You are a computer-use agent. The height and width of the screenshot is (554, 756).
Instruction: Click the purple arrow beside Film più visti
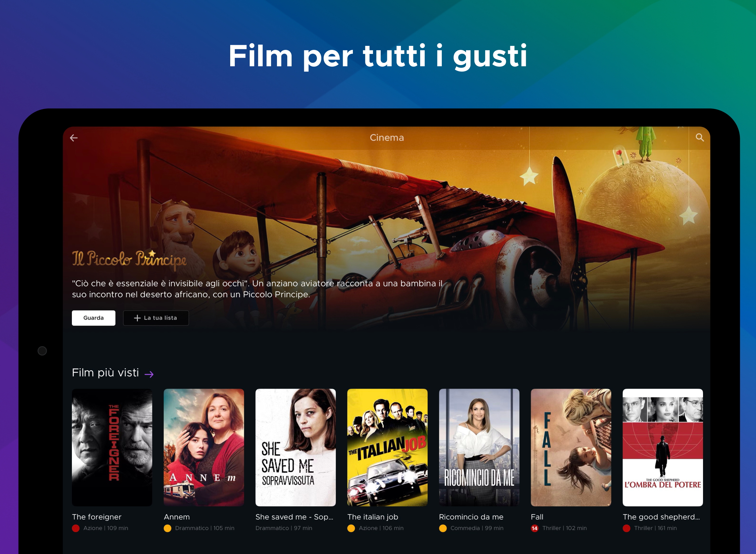149,374
